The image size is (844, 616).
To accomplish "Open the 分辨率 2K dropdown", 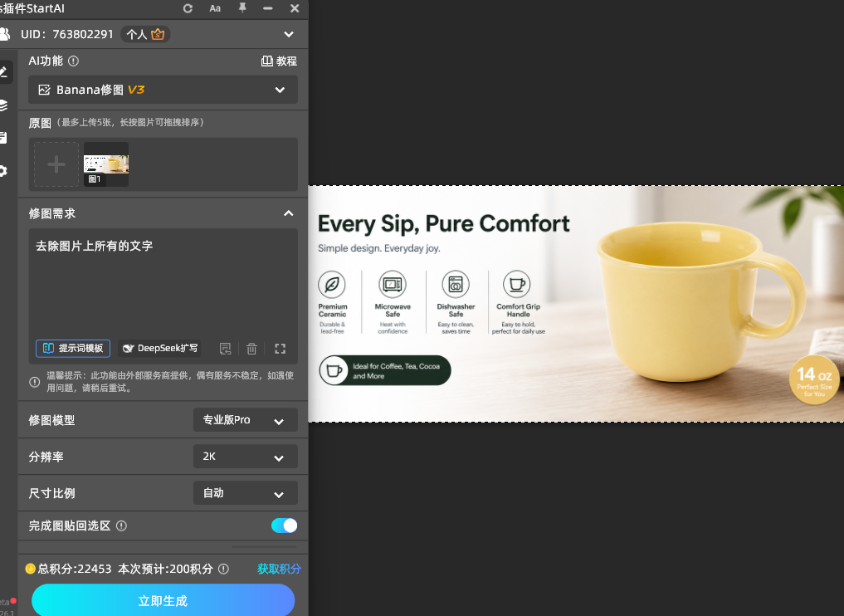I will pos(246,457).
